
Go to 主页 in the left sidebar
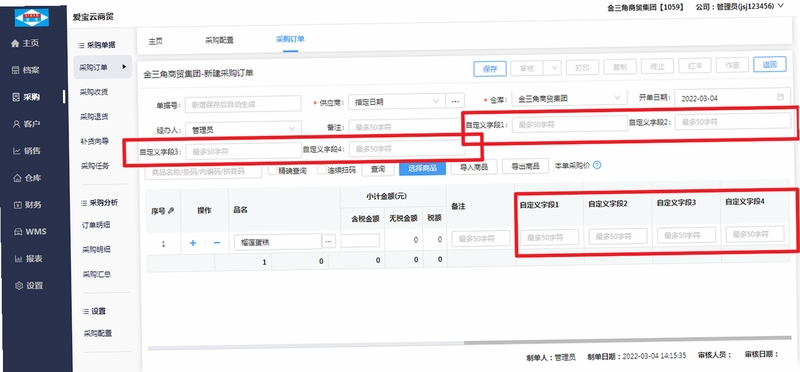pyautogui.click(x=26, y=43)
